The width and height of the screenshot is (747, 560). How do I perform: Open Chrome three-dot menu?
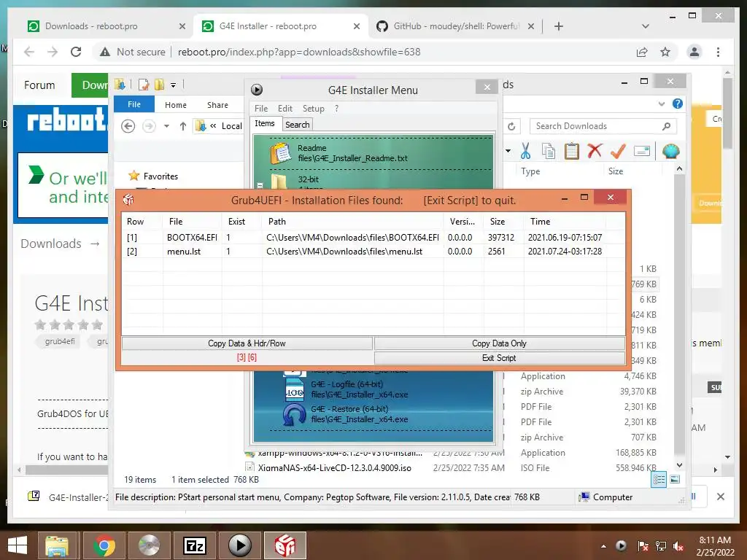718,52
